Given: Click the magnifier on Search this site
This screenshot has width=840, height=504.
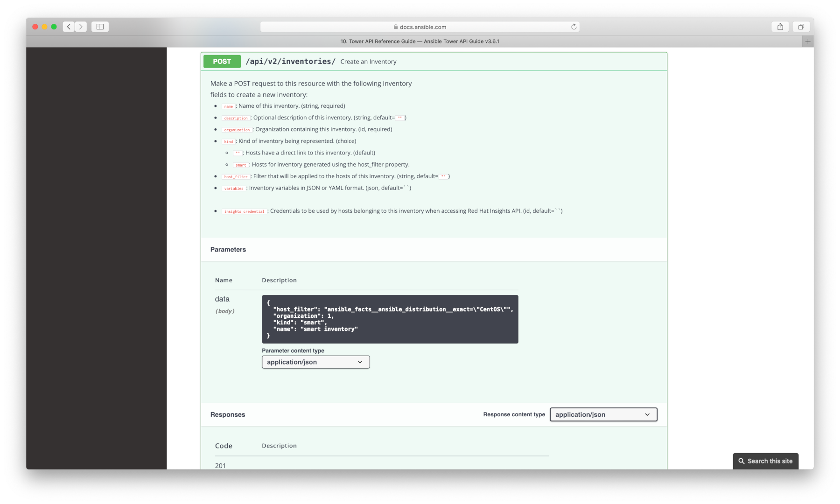Looking at the screenshot, I should [742, 461].
